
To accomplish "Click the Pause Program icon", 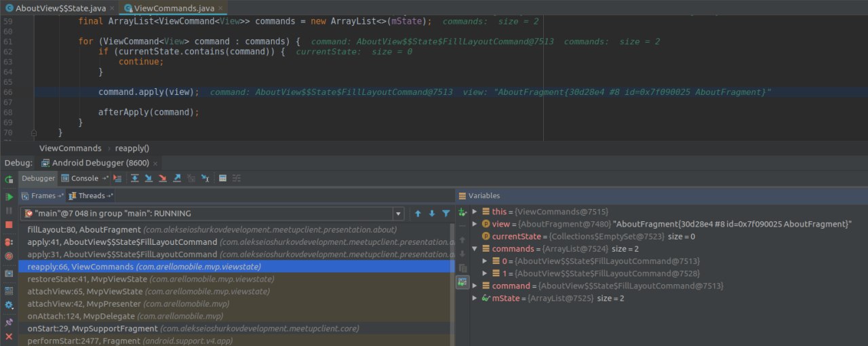I will [x=9, y=210].
